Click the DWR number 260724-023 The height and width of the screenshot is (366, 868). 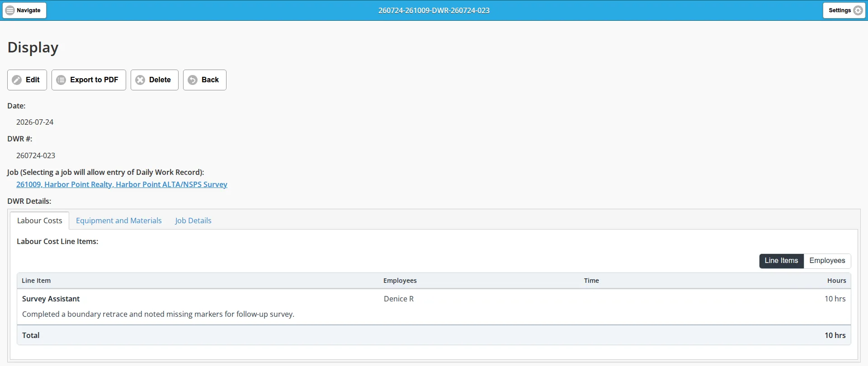point(36,155)
